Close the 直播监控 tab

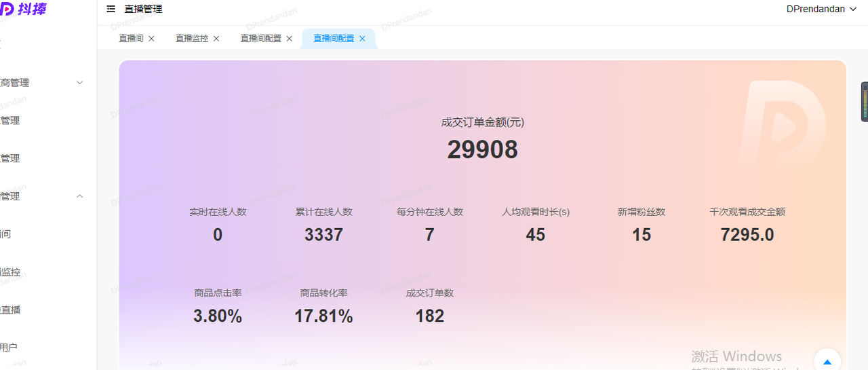pos(216,39)
